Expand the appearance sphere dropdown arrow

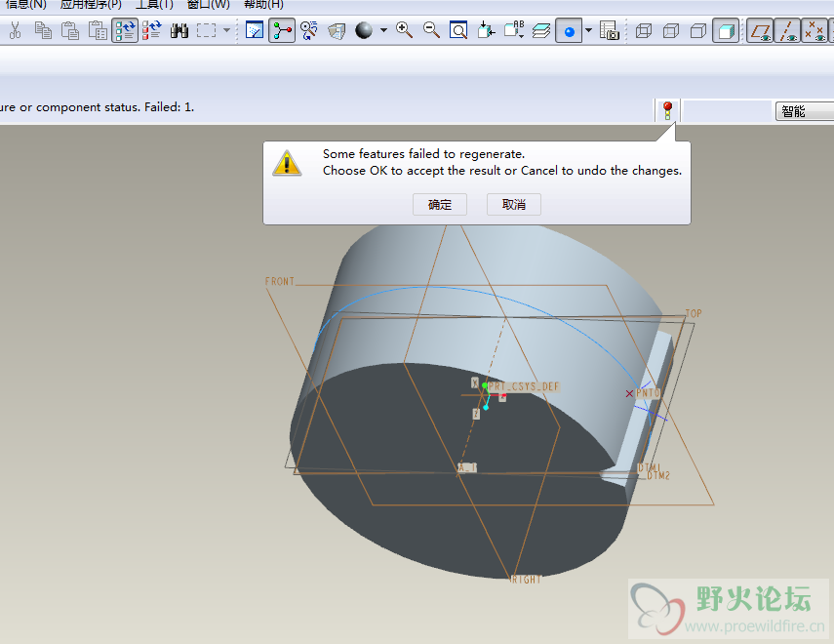(x=383, y=30)
